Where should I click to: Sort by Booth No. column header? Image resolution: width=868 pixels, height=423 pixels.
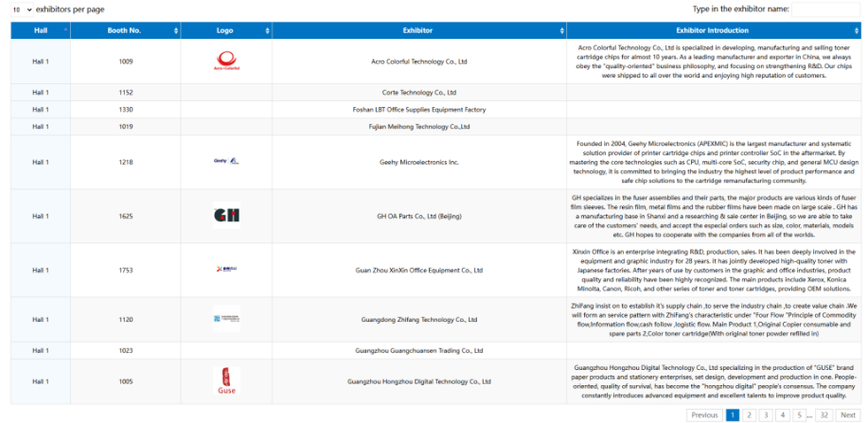pos(125,30)
